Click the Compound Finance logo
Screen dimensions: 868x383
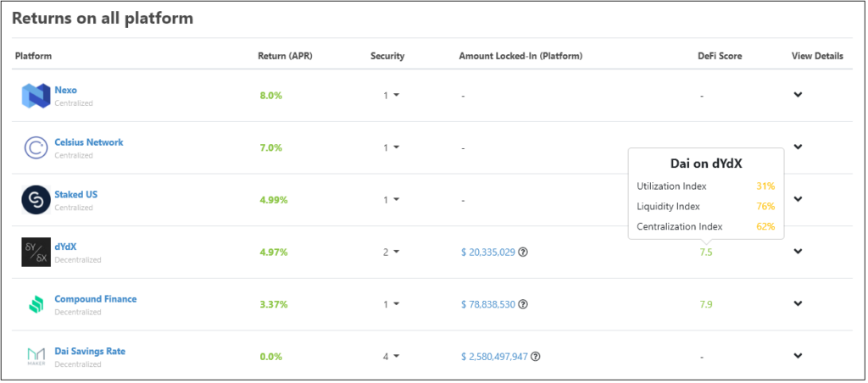[x=36, y=304]
